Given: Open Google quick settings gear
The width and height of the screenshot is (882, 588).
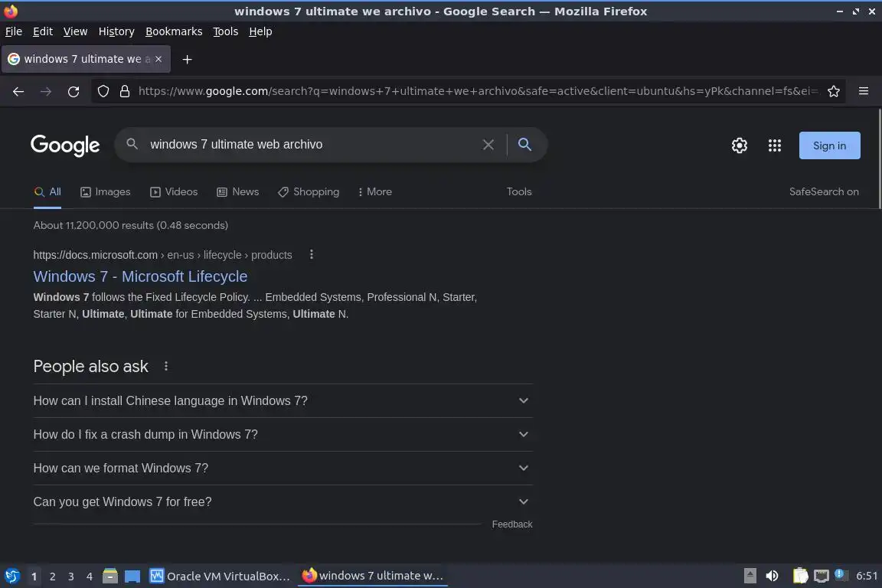Looking at the screenshot, I should (739, 145).
